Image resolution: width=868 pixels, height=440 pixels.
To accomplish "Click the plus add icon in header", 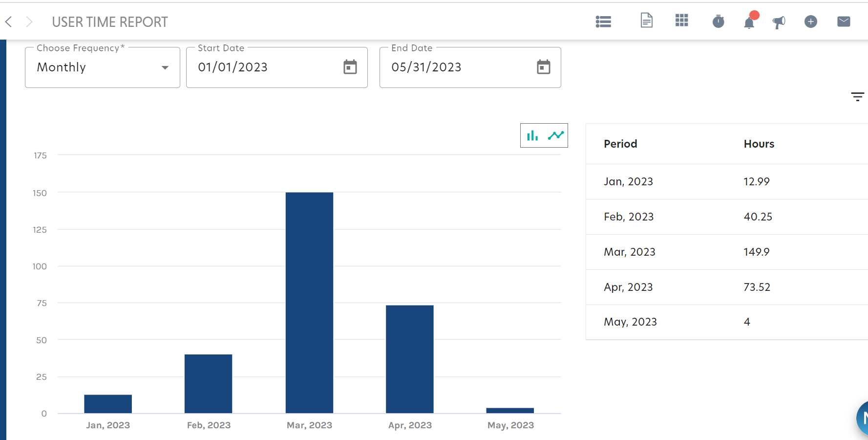I will (x=810, y=22).
